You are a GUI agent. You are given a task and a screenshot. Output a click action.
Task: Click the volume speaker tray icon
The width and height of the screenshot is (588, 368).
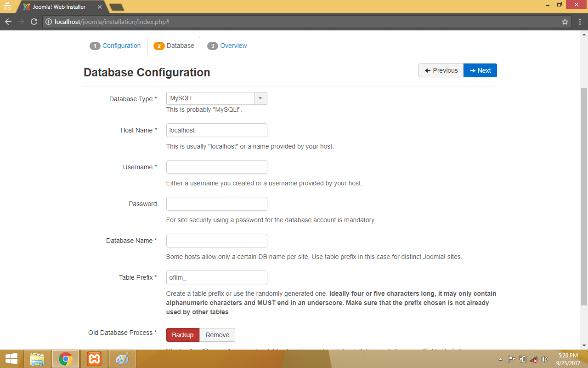545,359
